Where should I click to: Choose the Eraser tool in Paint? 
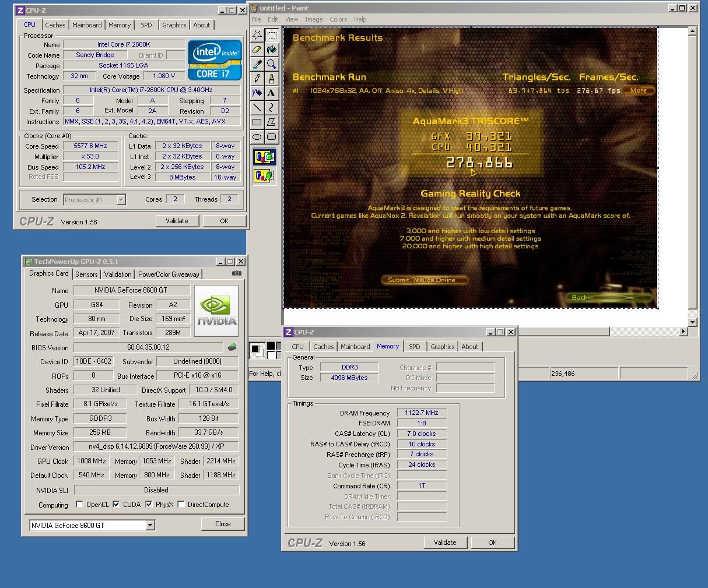257,50
